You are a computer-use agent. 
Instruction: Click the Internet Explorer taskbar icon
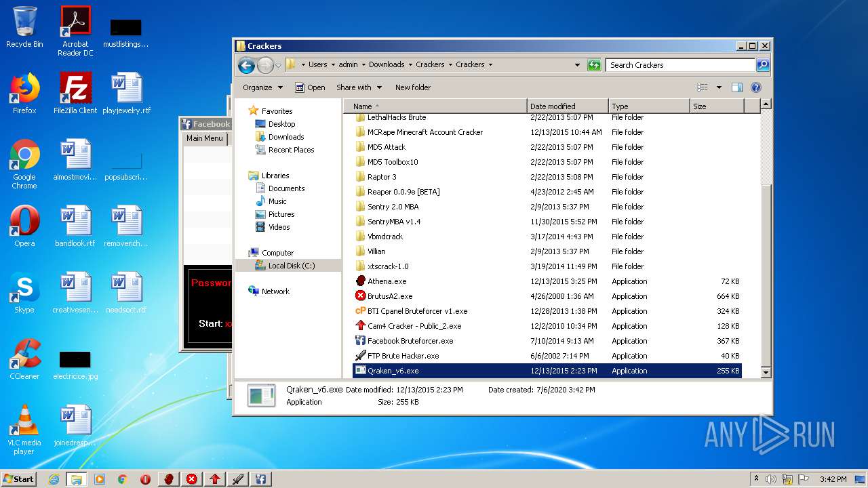click(x=54, y=479)
